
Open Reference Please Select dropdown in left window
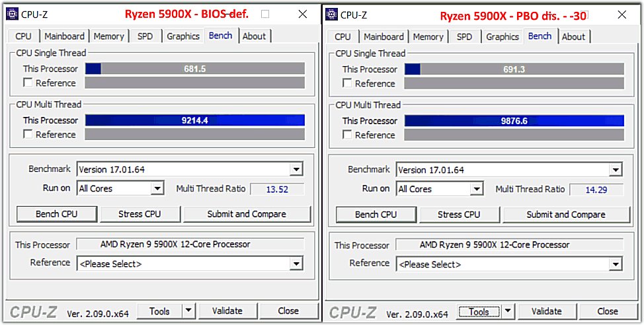[x=296, y=264]
